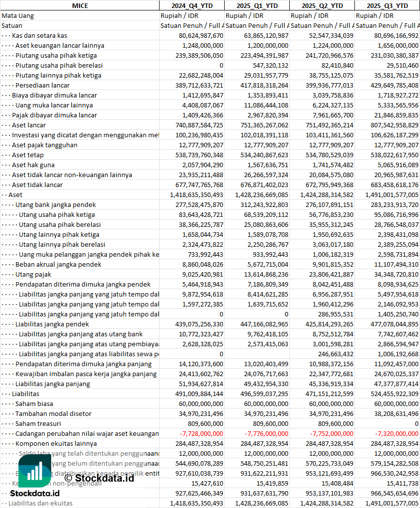Select the Utang pajak row label
Screen dimensions: 420x508
pos(33,275)
